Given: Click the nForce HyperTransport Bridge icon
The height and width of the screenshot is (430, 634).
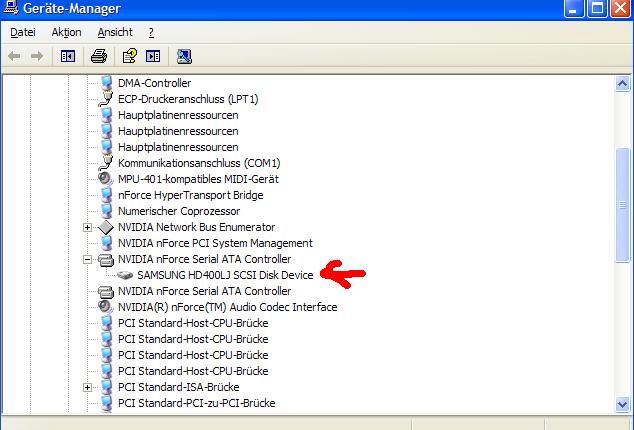Looking at the screenshot, I should tap(106, 195).
